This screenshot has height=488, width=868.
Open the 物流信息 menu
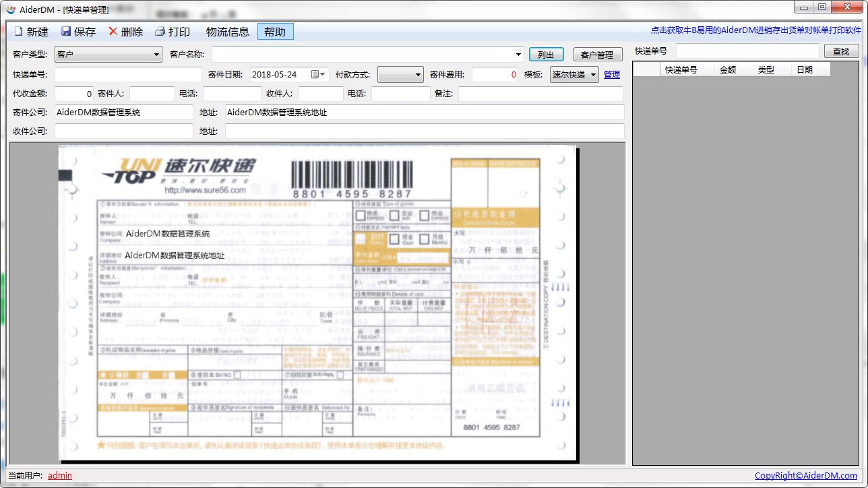point(228,32)
